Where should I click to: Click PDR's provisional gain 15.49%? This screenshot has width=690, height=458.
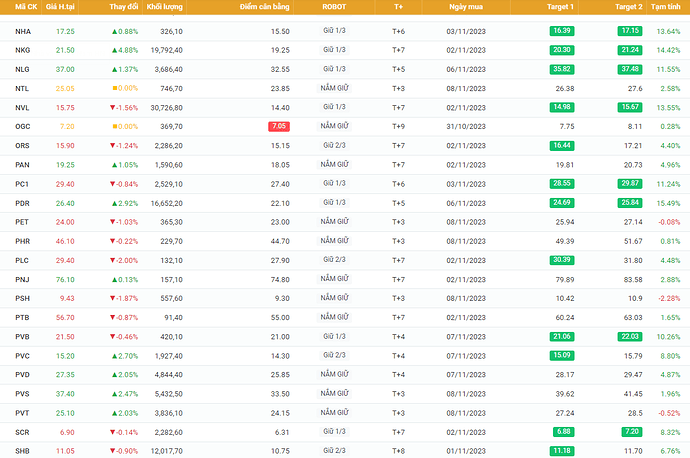[668, 203]
